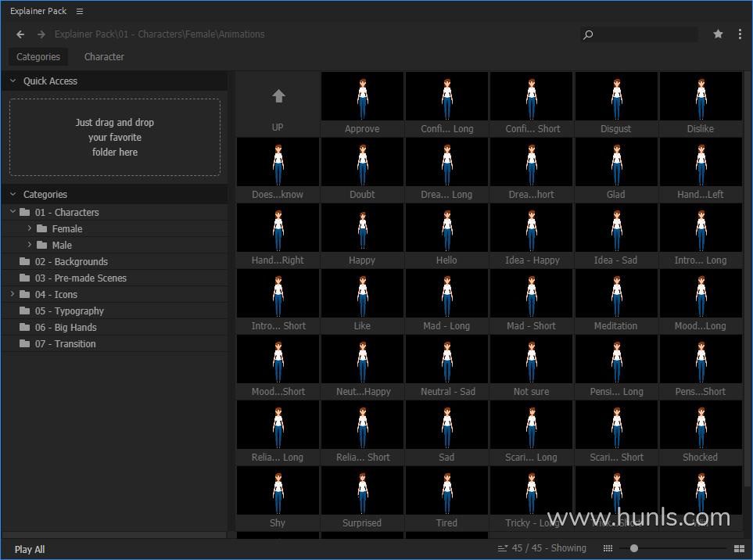Expand the Male folder chevron
753x560 pixels.
(29, 245)
